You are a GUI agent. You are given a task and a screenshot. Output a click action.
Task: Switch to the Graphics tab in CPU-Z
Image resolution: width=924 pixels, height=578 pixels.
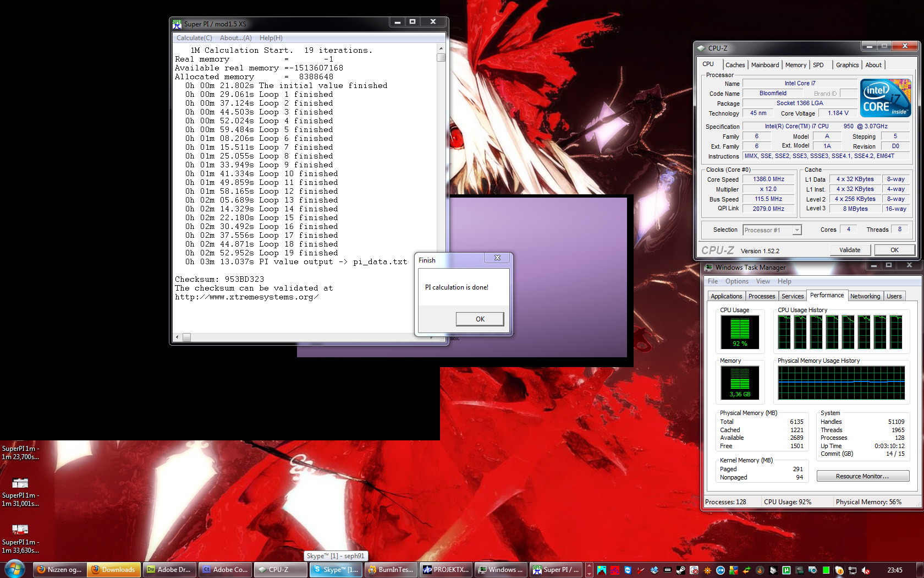(847, 65)
